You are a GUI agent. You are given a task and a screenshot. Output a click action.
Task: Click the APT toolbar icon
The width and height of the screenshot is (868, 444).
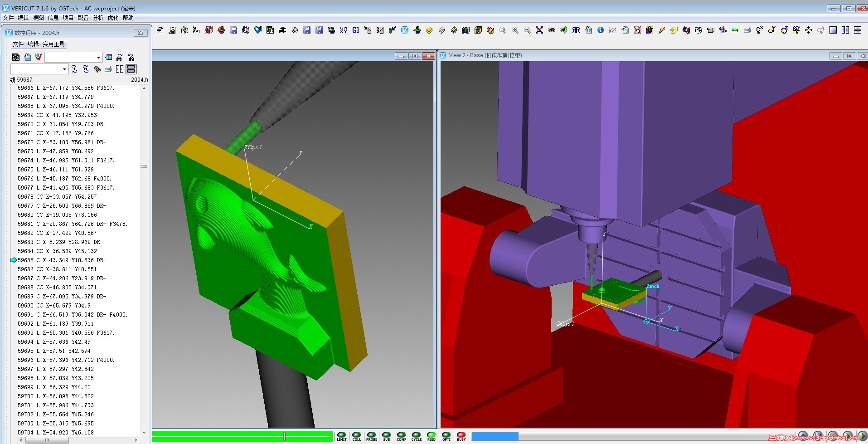[197, 30]
